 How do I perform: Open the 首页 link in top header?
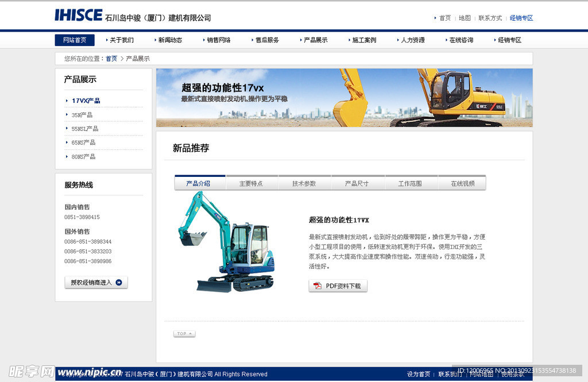tap(445, 18)
